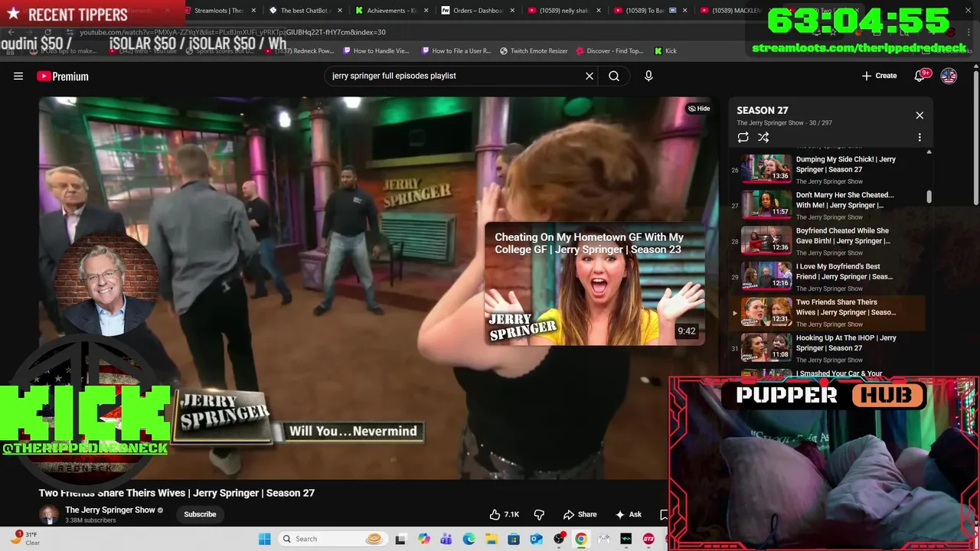Subscribe to The Jerry Springer Show
The image size is (980, 551).
click(x=200, y=514)
